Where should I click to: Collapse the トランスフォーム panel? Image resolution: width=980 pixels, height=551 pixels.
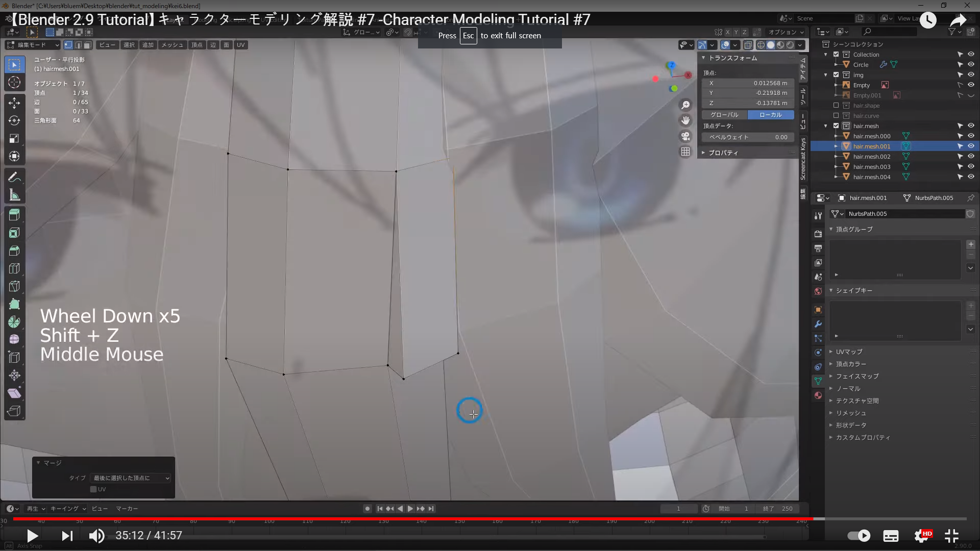[732, 58]
